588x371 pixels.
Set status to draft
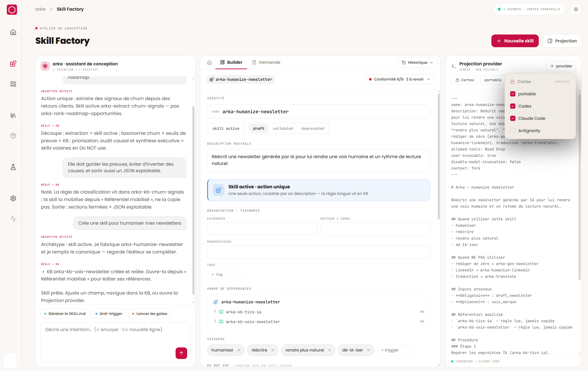259,128
